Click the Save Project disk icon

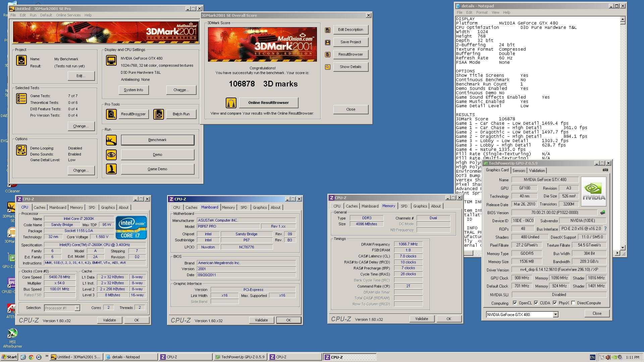328,42
